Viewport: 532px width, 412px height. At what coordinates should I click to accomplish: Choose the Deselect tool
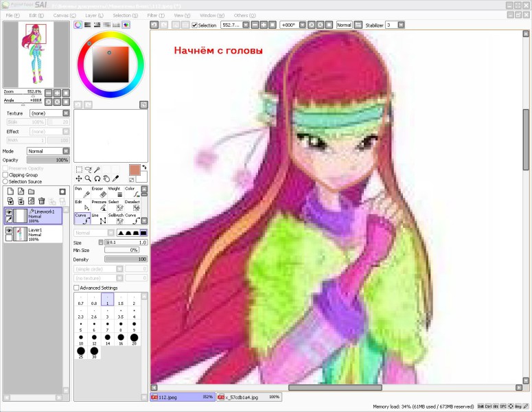(x=132, y=205)
